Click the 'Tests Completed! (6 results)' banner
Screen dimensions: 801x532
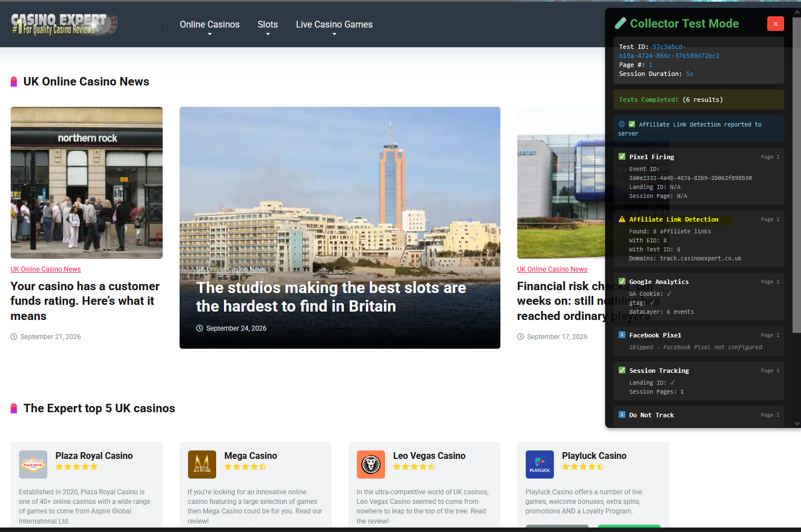point(699,100)
